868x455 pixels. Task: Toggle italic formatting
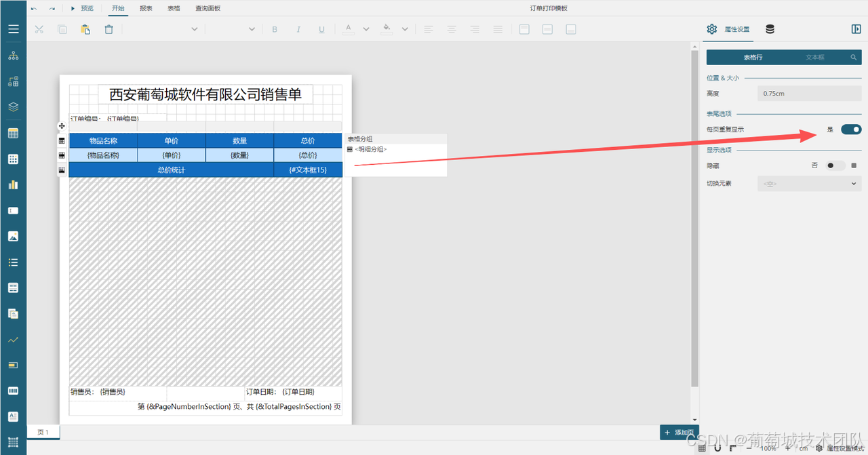coord(298,29)
